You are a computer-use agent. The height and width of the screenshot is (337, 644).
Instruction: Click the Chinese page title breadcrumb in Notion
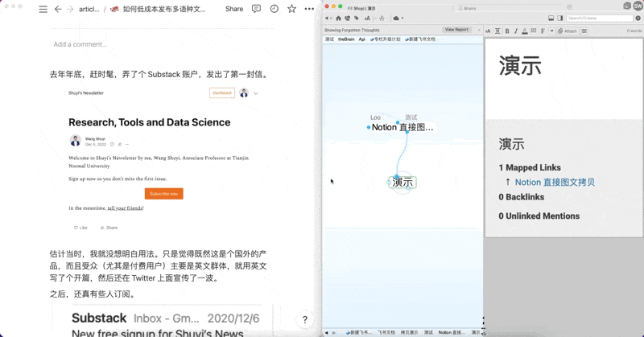pyautogui.click(x=159, y=9)
